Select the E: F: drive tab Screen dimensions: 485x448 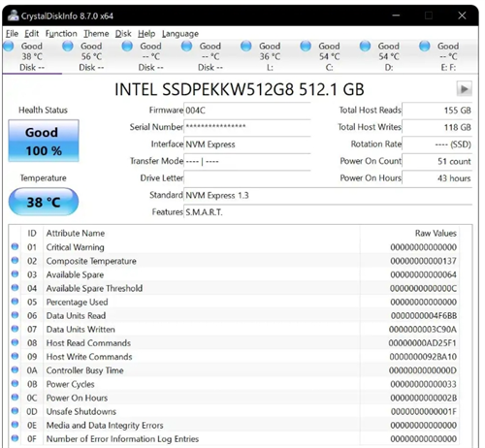click(x=448, y=56)
